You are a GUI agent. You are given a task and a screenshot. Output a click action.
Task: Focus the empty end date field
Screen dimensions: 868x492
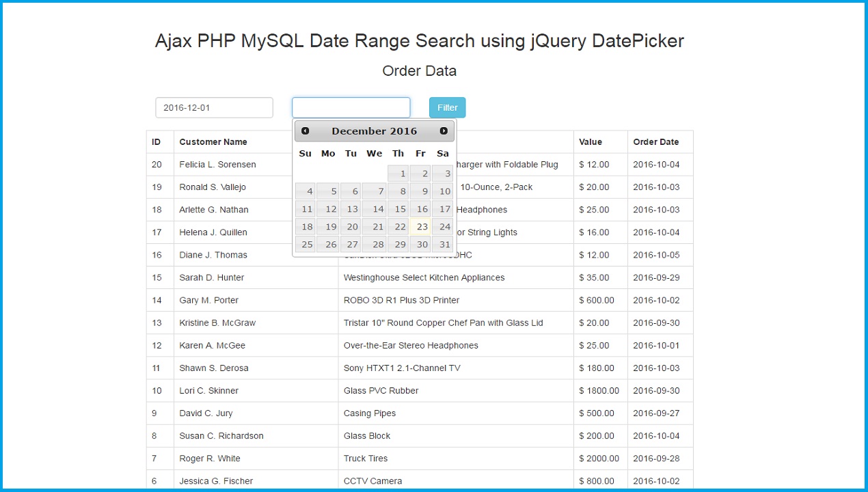pos(351,107)
